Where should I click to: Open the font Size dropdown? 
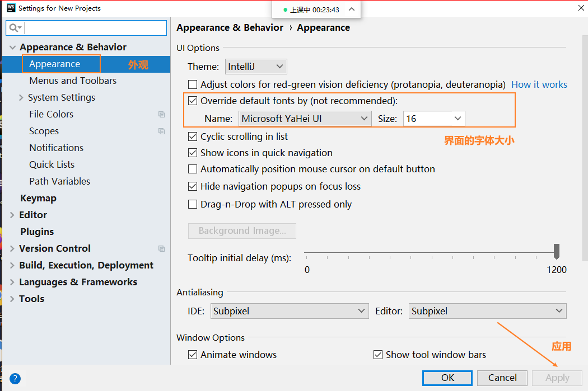point(434,119)
